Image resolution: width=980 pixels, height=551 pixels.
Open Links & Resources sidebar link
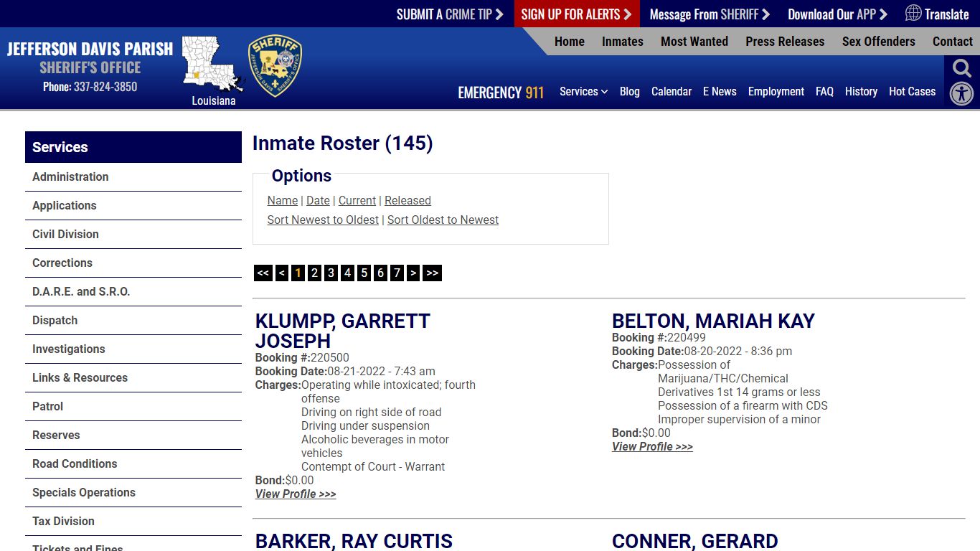133,378
